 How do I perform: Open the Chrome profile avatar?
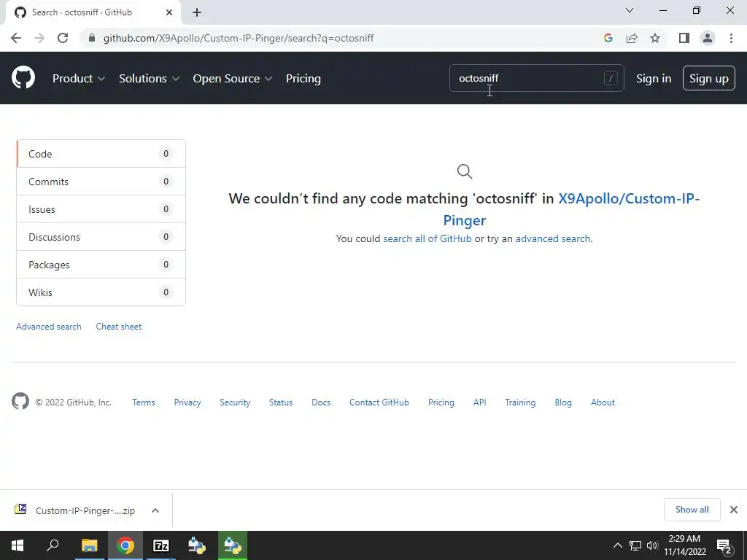(x=708, y=38)
